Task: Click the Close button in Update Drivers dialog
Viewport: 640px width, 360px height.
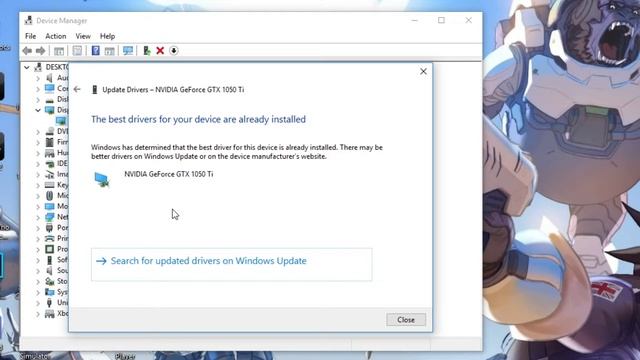Action: 406,320
